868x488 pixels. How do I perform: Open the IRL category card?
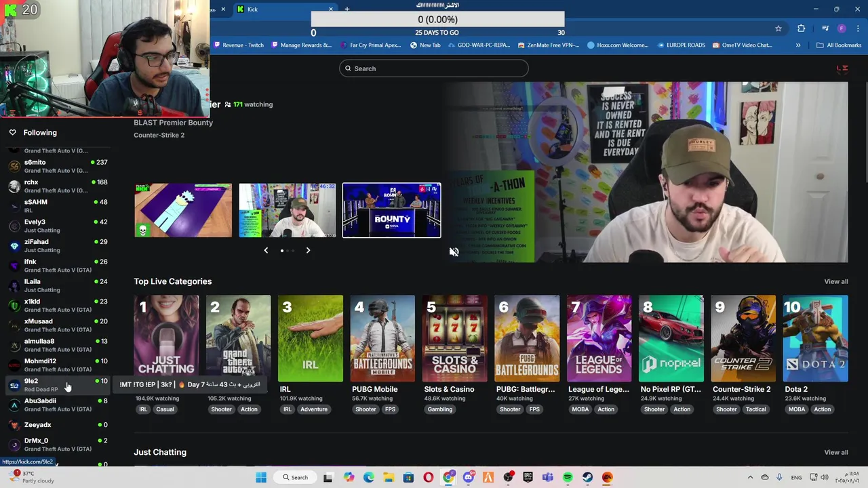pos(311,338)
